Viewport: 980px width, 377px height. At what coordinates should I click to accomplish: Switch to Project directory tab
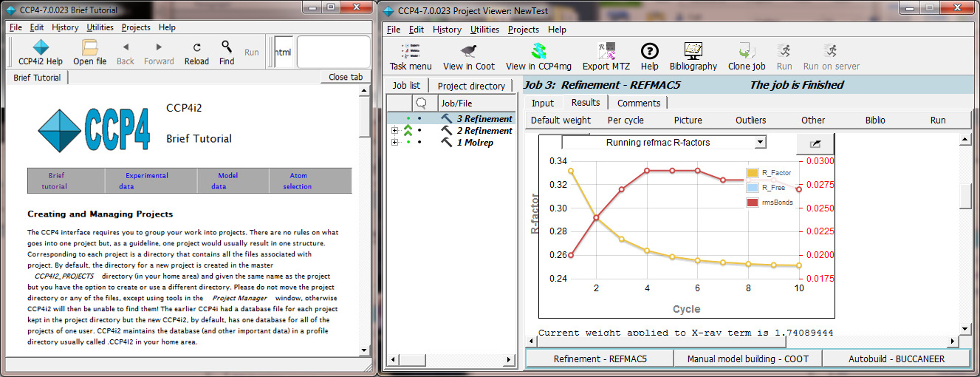point(471,86)
